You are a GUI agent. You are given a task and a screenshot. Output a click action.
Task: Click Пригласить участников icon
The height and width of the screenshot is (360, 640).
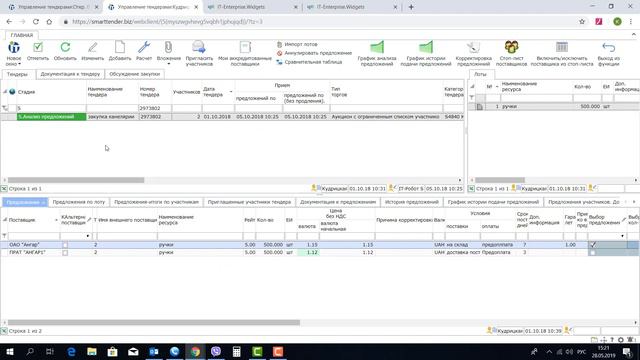click(199, 47)
